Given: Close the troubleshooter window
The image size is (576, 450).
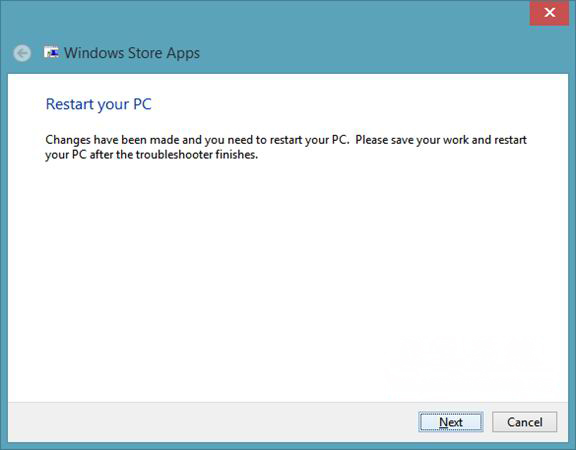Looking at the screenshot, I should (550, 13).
